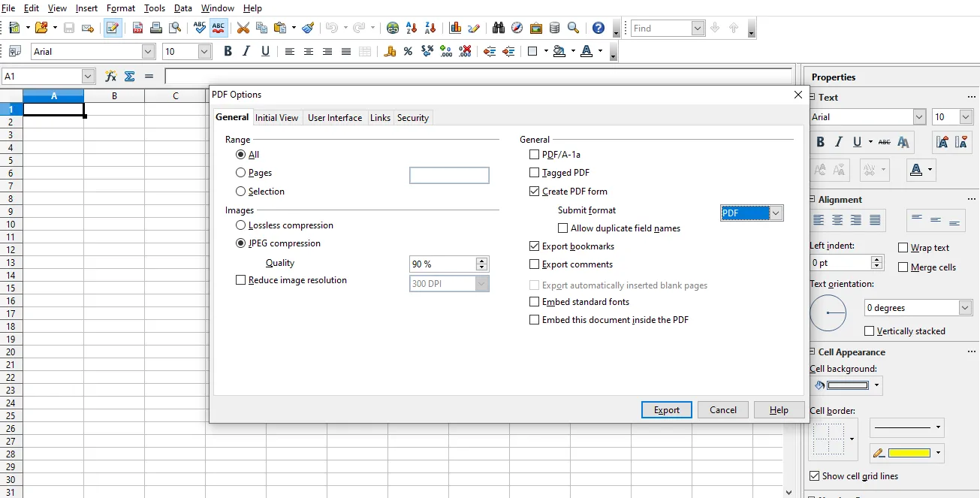
Task: Select the Sort Ascending tool
Action: click(412, 27)
